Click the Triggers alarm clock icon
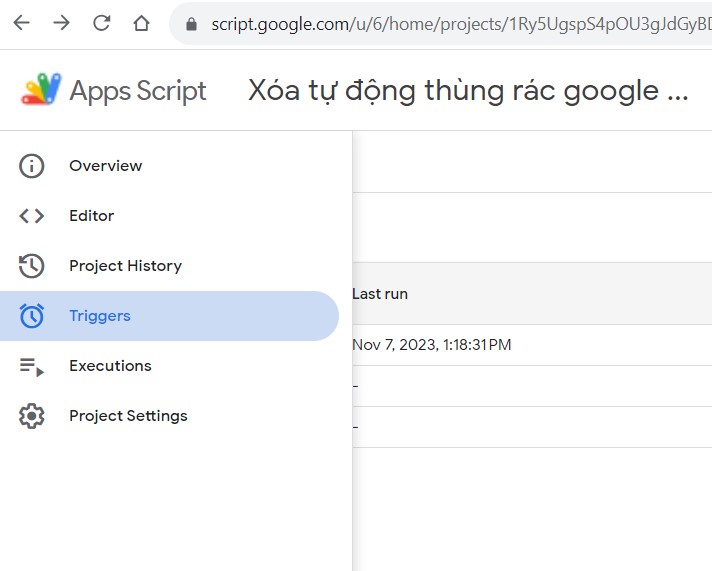Screen dimensions: 712x571 [31, 316]
